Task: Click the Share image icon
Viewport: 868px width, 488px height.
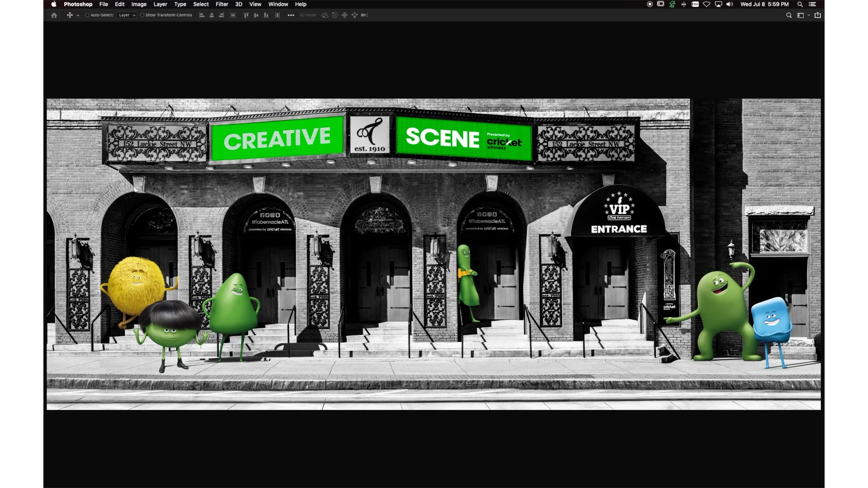Action: coord(818,15)
